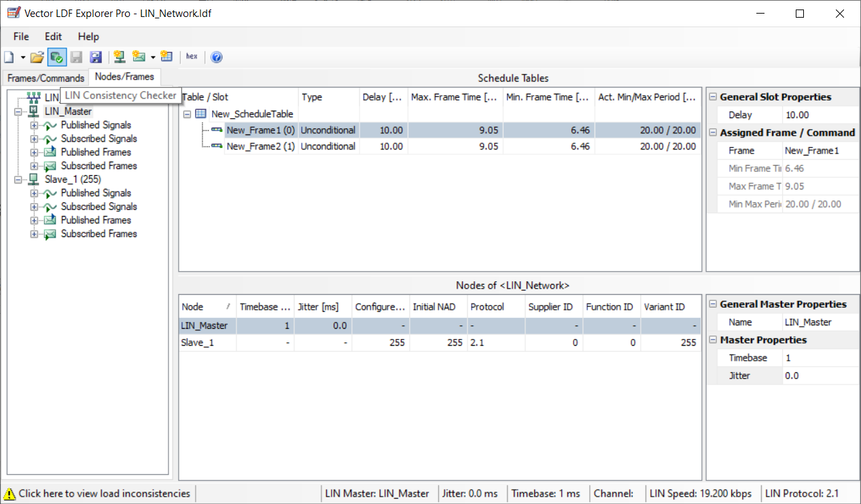Open the File menu
Image resolution: width=861 pixels, height=504 pixels.
21,37
